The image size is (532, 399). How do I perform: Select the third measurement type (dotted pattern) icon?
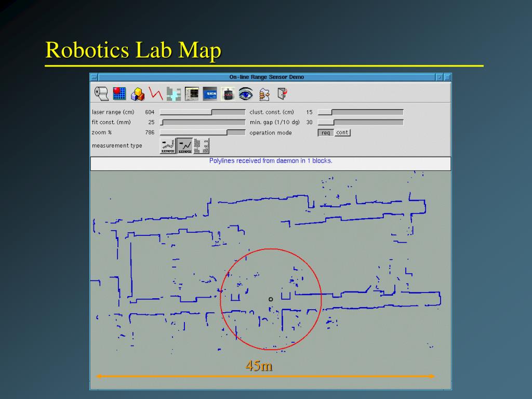click(x=202, y=146)
